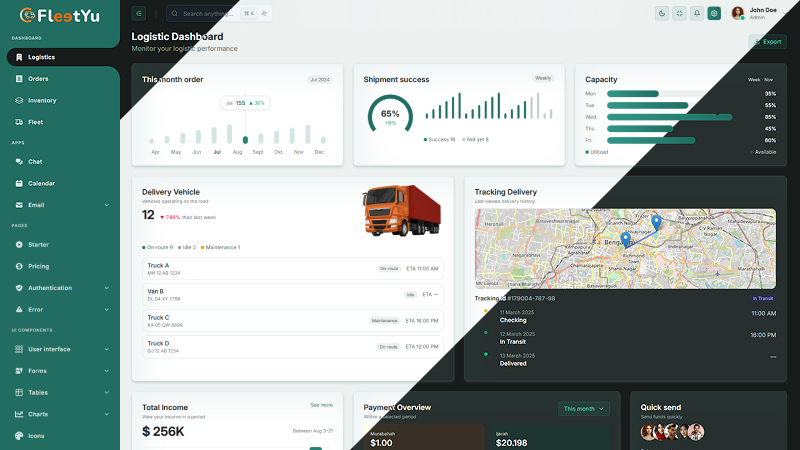Go to Inventory in sidebar
The width and height of the screenshot is (800, 450).
coord(42,100)
